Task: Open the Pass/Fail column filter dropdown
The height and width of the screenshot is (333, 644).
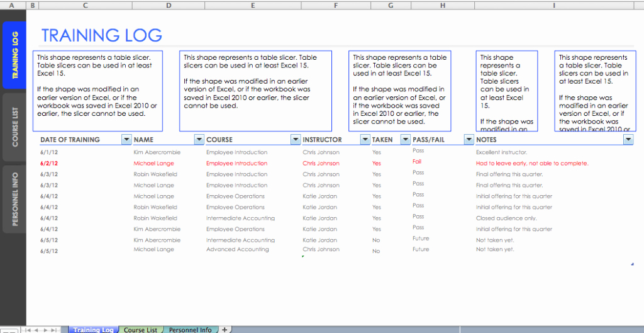Action: (469, 140)
